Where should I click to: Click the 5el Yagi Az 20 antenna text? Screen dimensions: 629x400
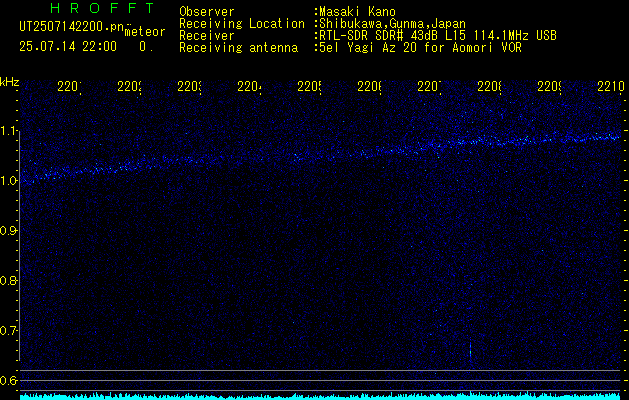point(418,48)
